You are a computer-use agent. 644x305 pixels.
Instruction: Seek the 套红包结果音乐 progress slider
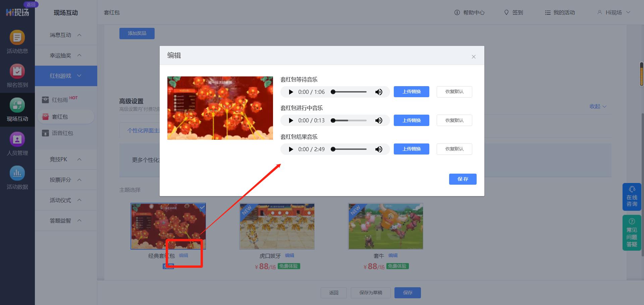click(x=349, y=149)
